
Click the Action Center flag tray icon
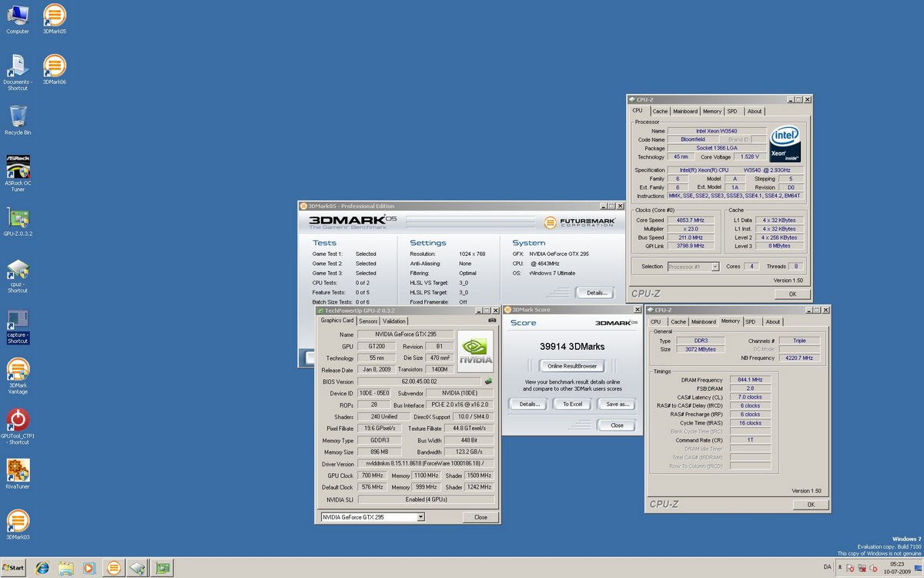coord(850,568)
